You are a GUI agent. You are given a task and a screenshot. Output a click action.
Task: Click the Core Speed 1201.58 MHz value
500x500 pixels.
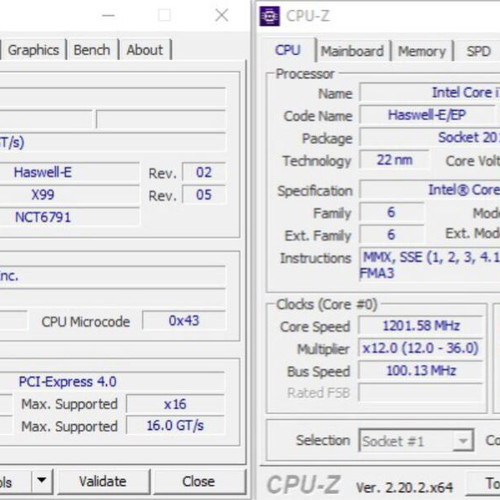click(421, 326)
